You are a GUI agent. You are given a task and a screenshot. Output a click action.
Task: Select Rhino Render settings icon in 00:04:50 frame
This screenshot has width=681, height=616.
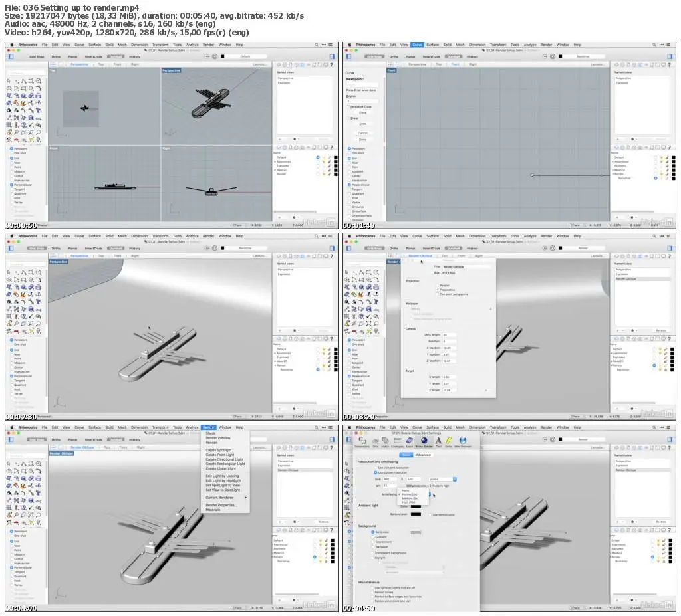pyautogui.click(x=424, y=441)
